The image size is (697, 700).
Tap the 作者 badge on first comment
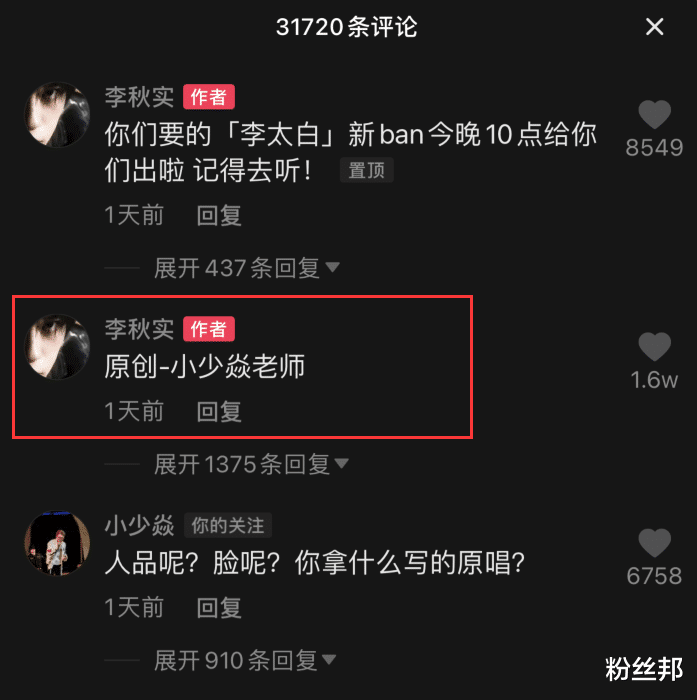pyautogui.click(x=209, y=97)
